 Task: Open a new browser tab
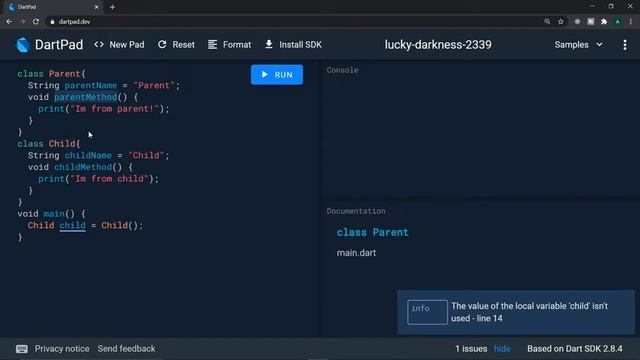[x=112, y=7]
